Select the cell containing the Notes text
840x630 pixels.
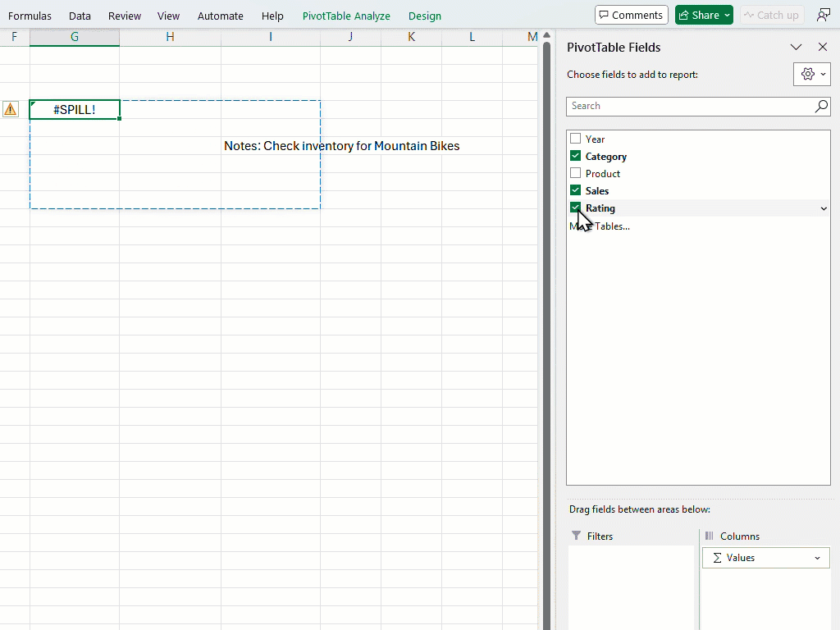pyautogui.click(x=271, y=146)
